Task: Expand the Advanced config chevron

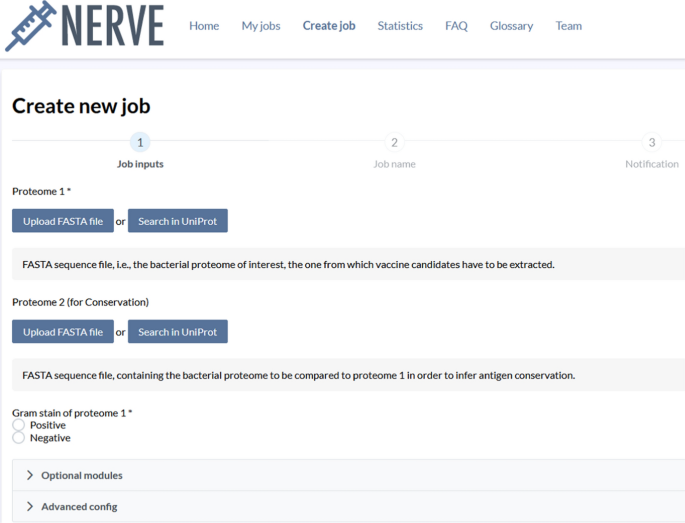Action: click(x=30, y=506)
